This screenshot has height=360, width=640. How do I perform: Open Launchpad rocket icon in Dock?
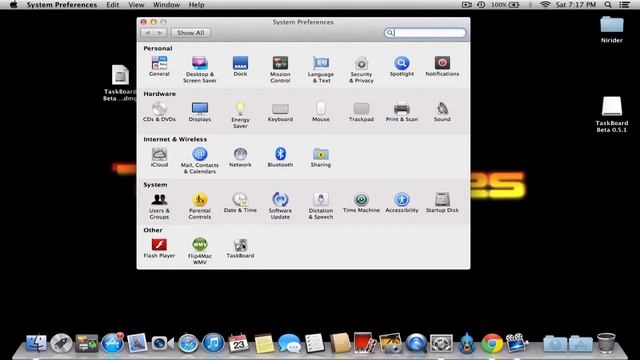click(62, 343)
